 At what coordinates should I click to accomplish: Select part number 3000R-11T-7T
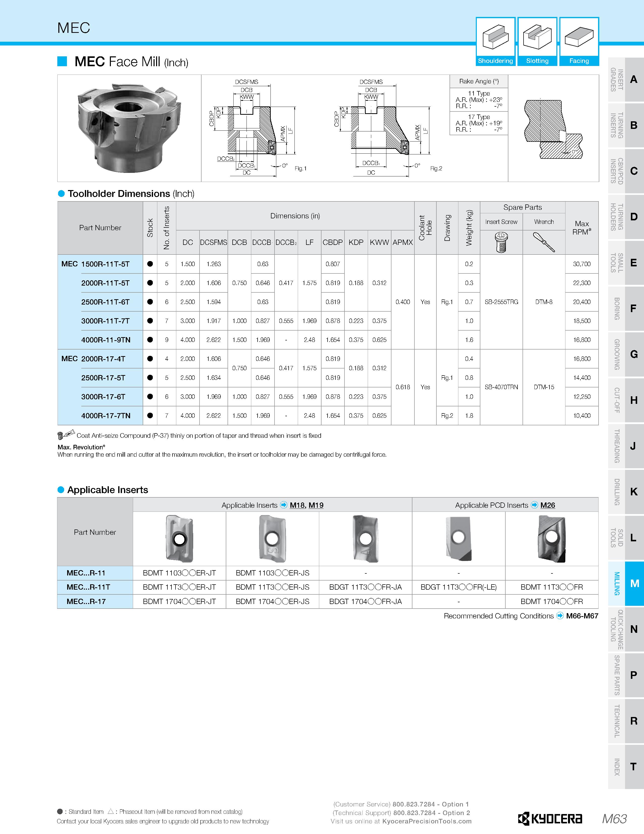pos(105,321)
